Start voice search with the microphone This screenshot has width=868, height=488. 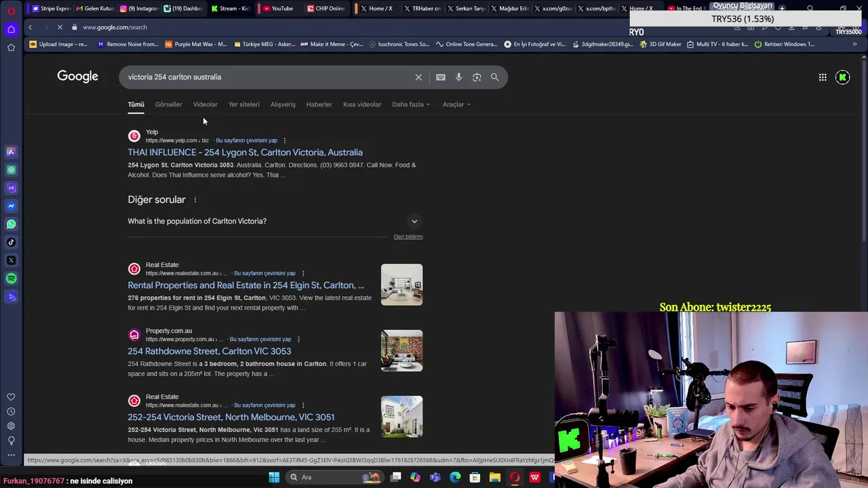458,77
